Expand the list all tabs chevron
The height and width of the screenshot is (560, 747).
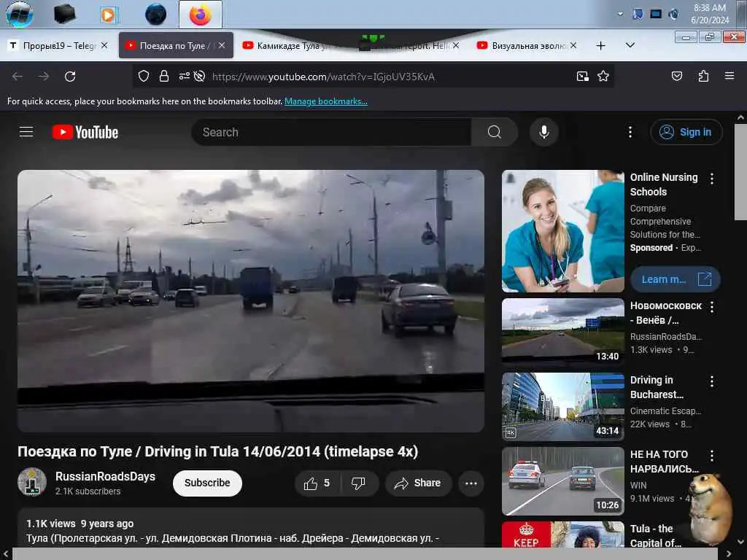[x=630, y=45]
